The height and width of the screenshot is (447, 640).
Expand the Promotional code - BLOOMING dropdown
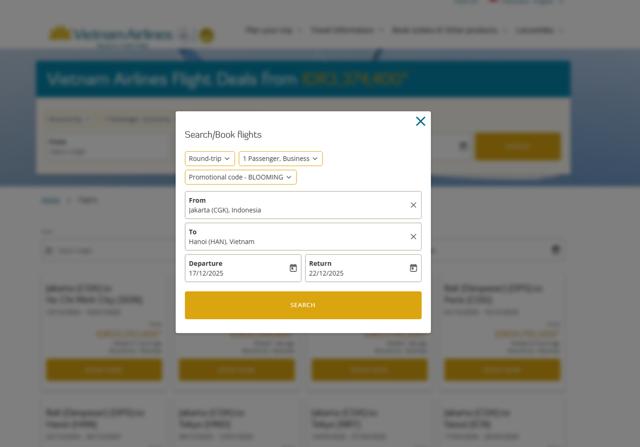coord(240,177)
